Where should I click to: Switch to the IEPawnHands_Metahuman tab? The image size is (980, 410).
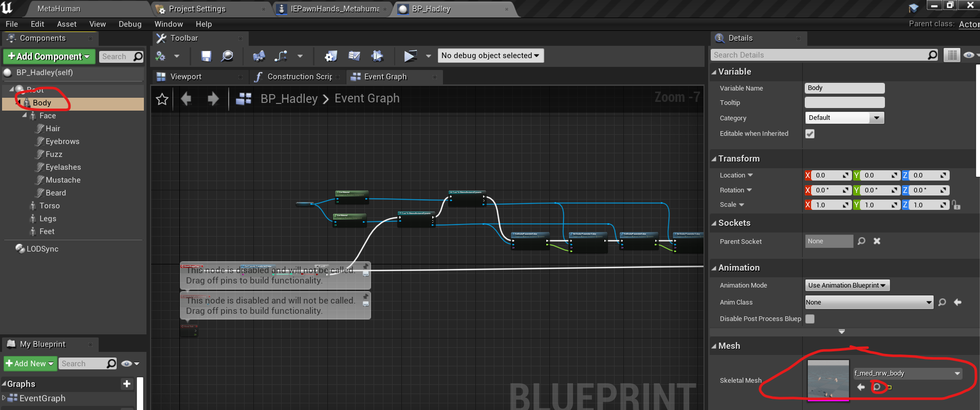335,9
